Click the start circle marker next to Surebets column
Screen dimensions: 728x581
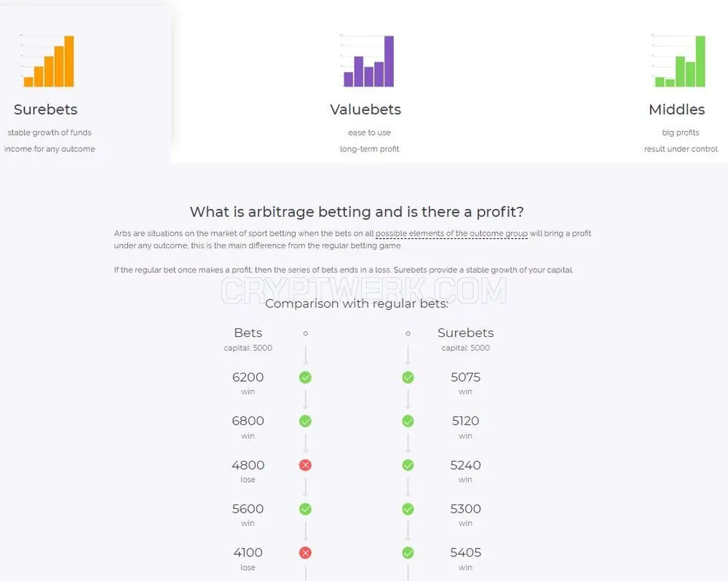pos(408,333)
